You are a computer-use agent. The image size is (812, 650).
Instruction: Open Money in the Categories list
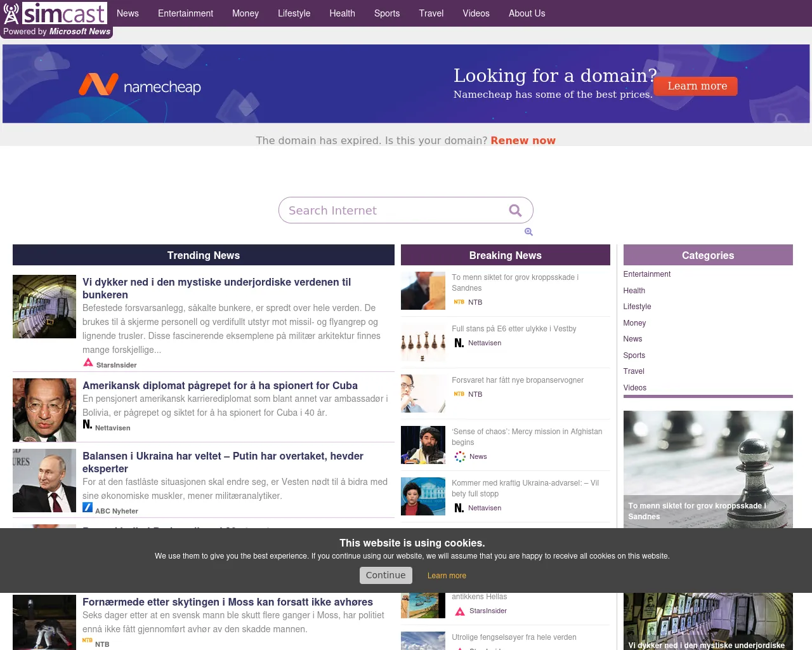tap(634, 323)
